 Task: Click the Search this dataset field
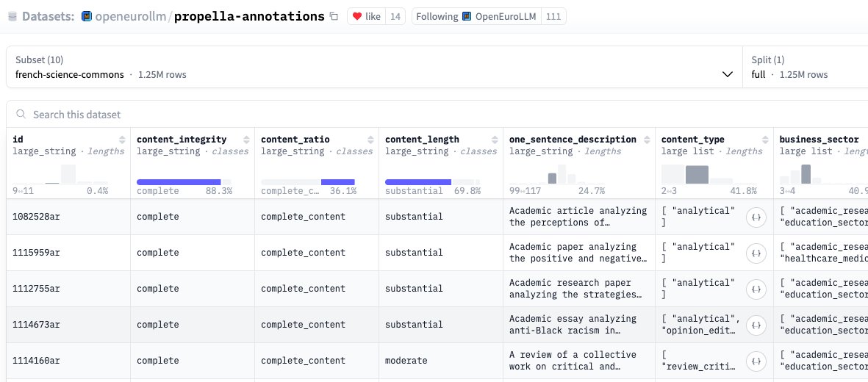(x=437, y=115)
